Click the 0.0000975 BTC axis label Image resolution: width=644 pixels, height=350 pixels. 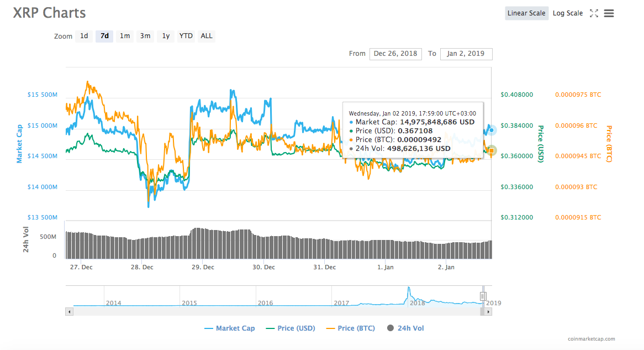click(x=578, y=95)
